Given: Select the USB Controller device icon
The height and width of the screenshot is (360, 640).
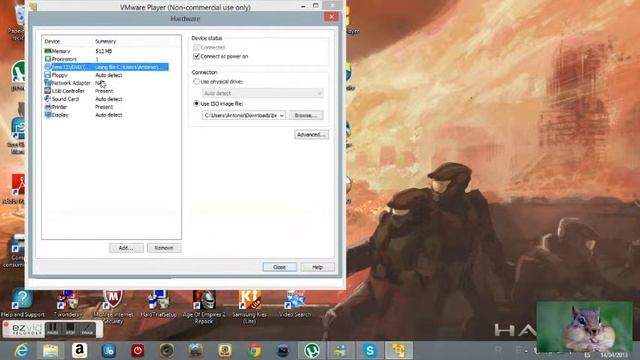Looking at the screenshot, I should [x=48, y=91].
